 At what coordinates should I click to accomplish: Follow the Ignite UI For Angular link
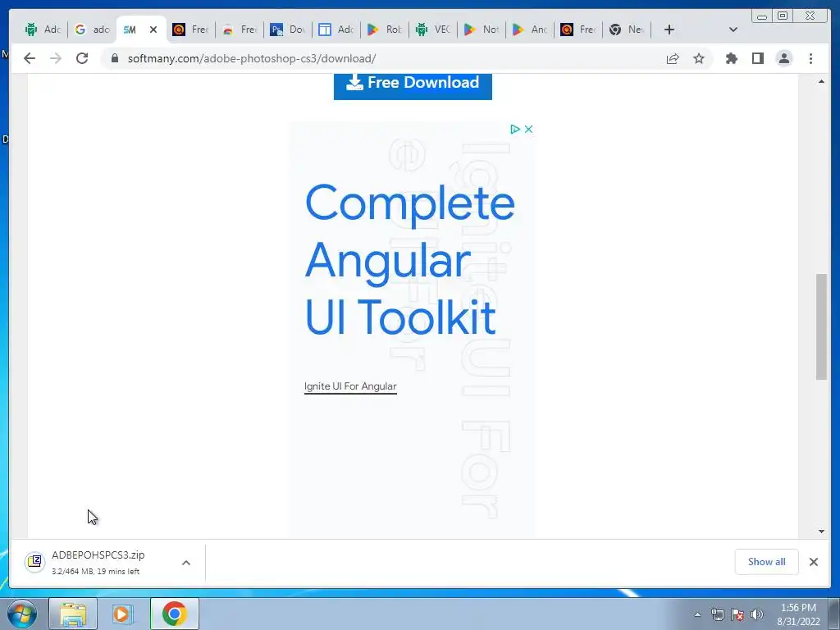[350, 386]
